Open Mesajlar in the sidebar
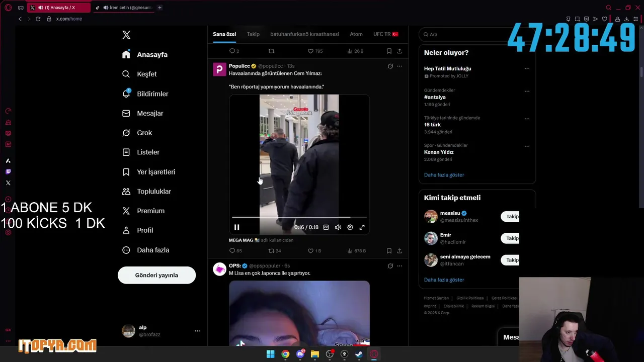This screenshot has height=362, width=644. coord(143,113)
